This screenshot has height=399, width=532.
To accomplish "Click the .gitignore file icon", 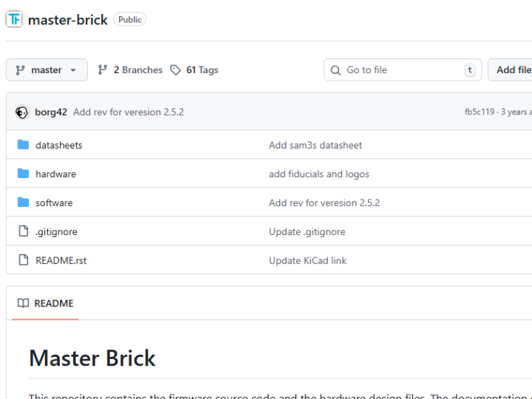I will click(23, 231).
